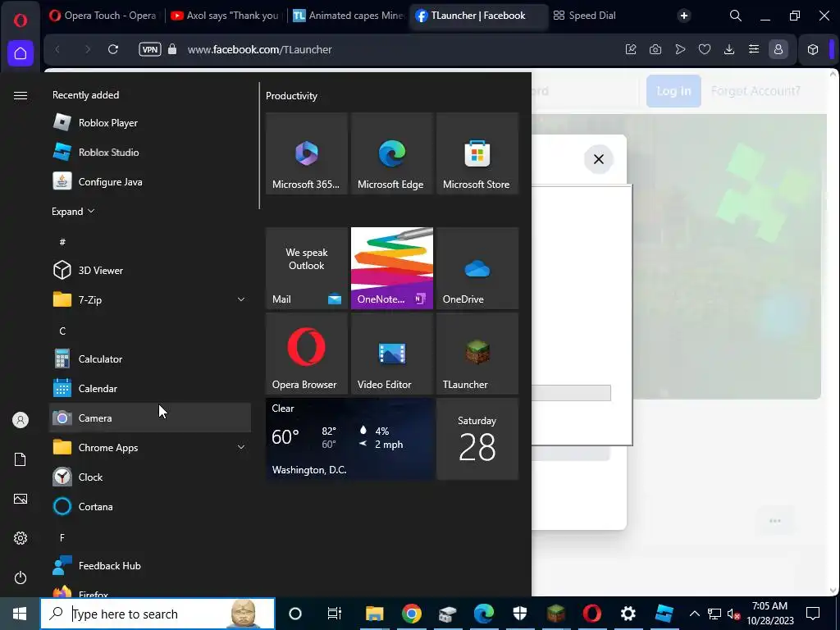Open the Washington, D.C. weather tile
The height and width of the screenshot is (630, 840).
tap(349, 439)
